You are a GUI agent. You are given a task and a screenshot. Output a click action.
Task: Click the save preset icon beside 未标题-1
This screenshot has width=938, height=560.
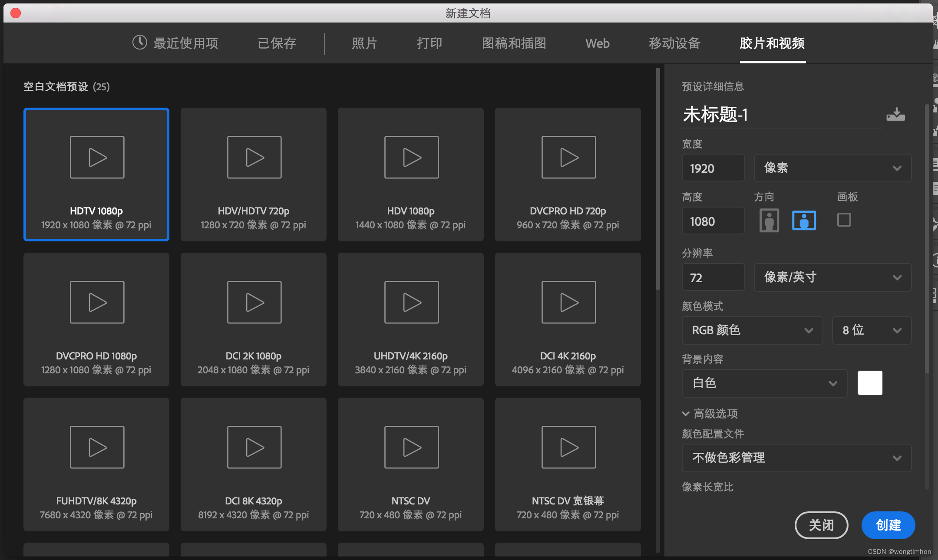pyautogui.click(x=895, y=115)
